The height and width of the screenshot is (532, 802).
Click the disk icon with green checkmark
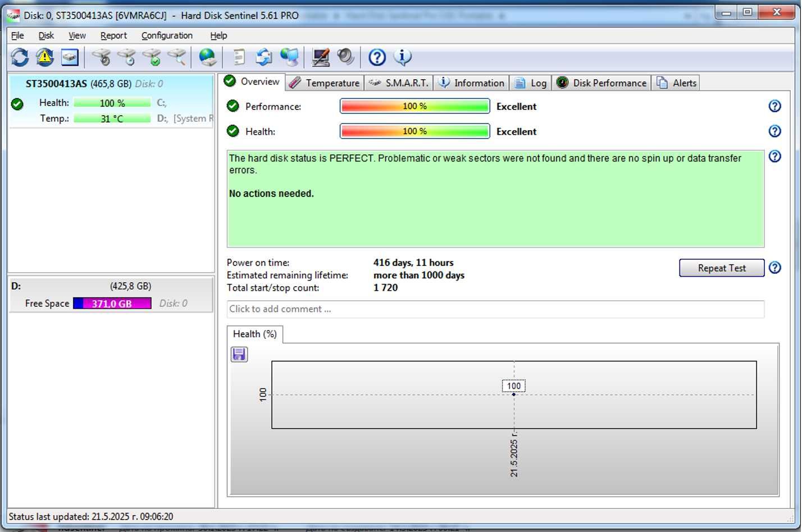click(152, 57)
